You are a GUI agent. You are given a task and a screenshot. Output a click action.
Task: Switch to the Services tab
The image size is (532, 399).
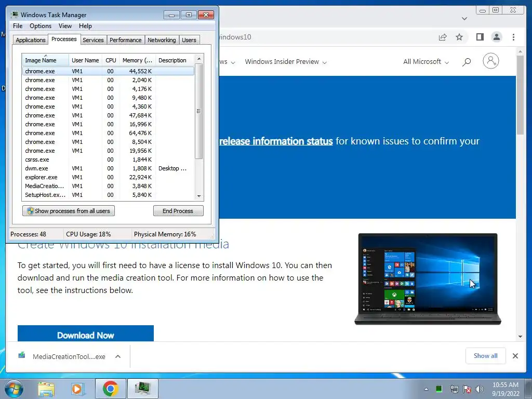click(93, 40)
